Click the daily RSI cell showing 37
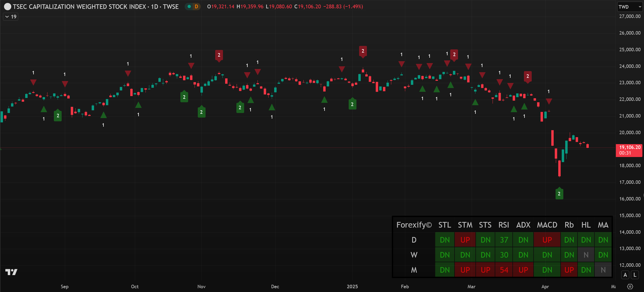This screenshot has height=292, width=644. click(x=504, y=240)
